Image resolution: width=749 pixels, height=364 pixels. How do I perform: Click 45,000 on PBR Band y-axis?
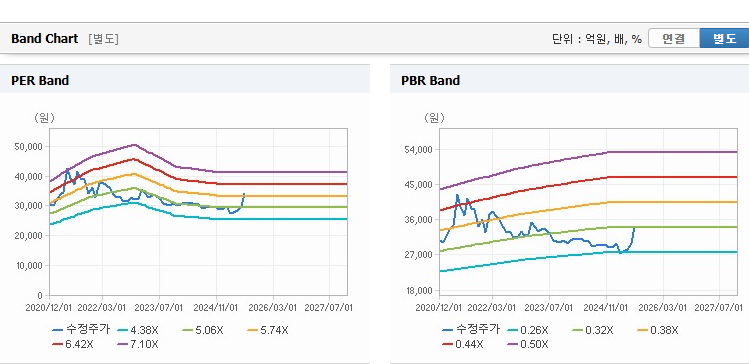419,184
